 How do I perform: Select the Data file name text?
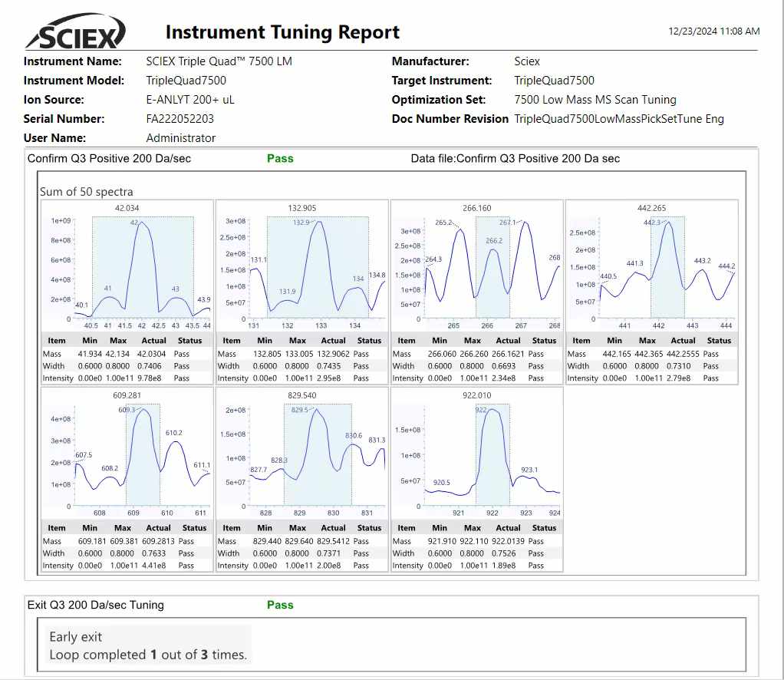coord(516,158)
